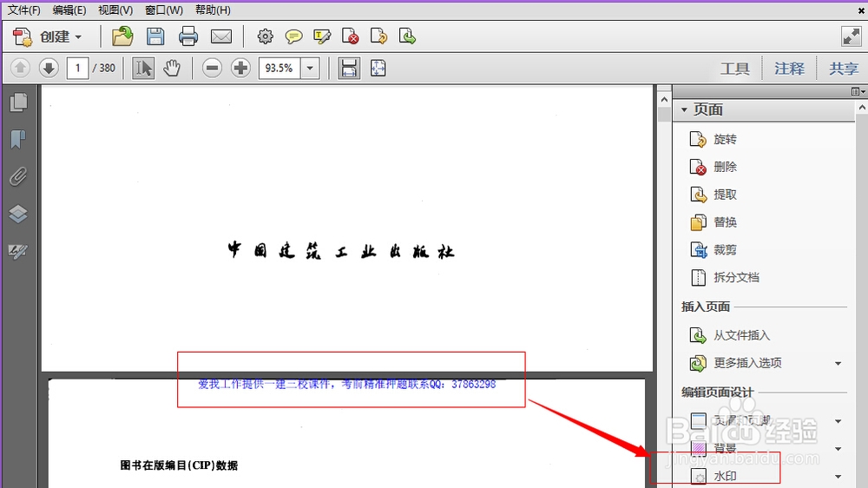This screenshot has width=868, height=488.
Task: Click 从文件插入 insert from file
Action: click(x=730, y=335)
